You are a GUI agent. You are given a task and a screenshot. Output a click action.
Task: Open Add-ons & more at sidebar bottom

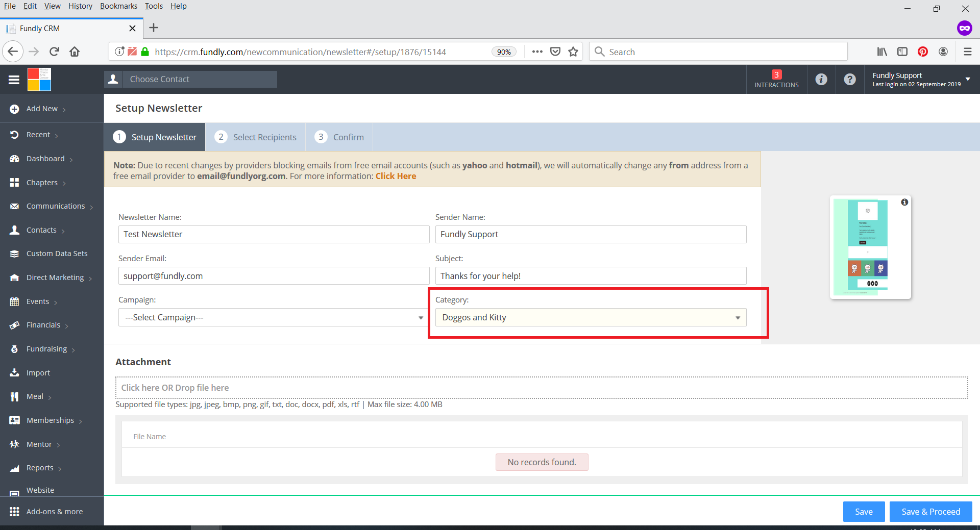click(55, 512)
